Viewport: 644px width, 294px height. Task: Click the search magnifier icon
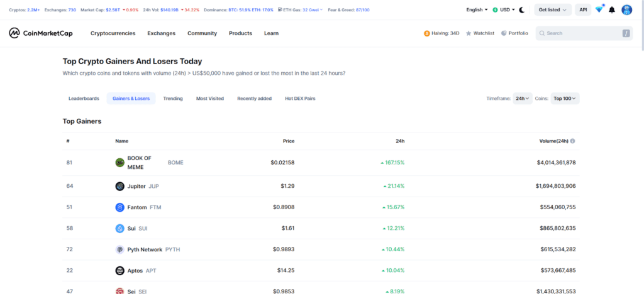click(542, 33)
